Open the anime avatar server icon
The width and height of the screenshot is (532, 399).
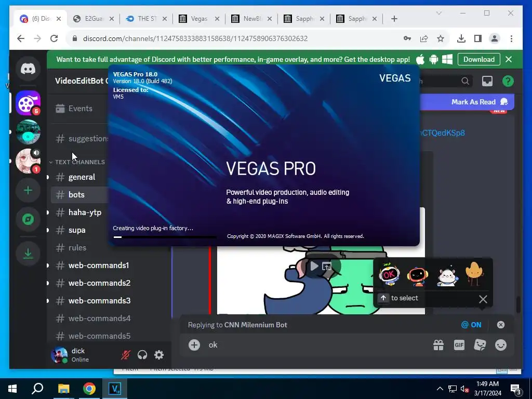coord(28,161)
